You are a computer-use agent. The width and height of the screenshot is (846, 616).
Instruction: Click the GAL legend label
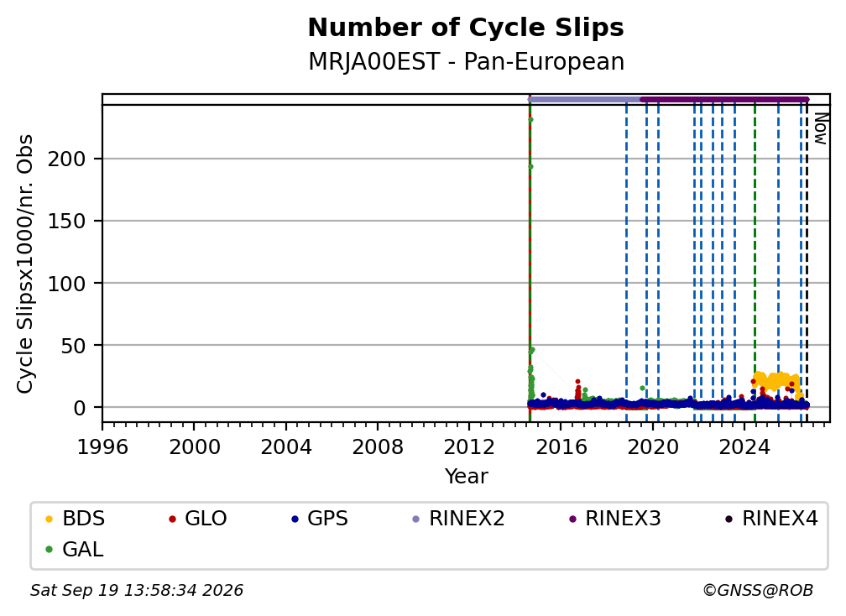pos(82,550)
